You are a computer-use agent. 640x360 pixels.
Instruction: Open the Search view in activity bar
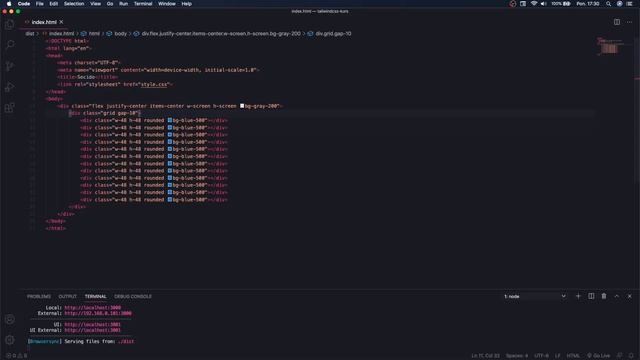[9, 44]
